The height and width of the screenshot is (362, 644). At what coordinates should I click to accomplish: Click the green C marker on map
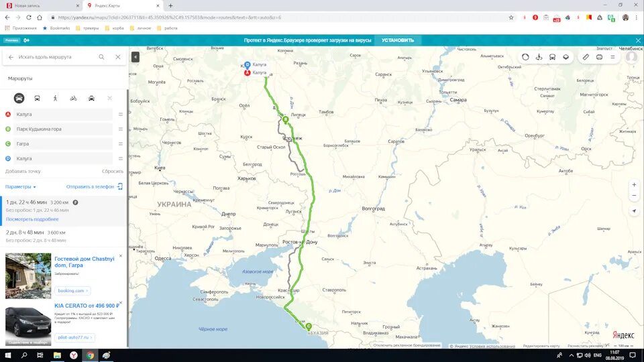click(x=309, y=326)
